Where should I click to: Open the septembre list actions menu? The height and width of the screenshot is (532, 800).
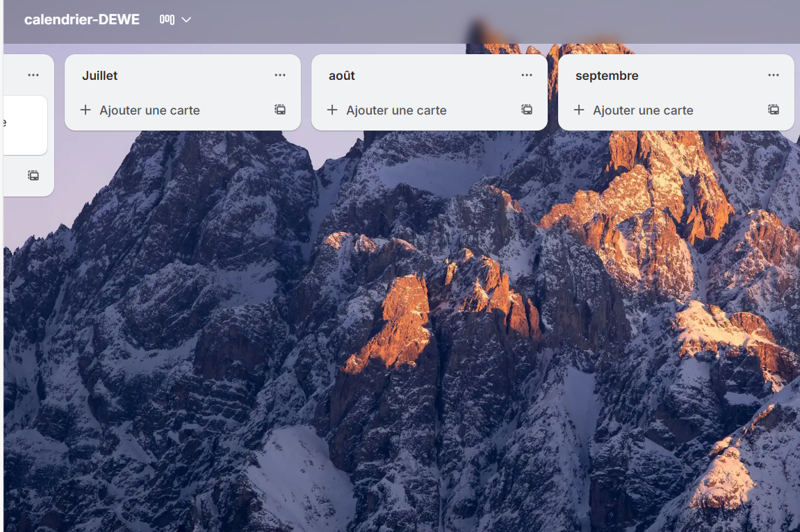click(x=774, y=75)
